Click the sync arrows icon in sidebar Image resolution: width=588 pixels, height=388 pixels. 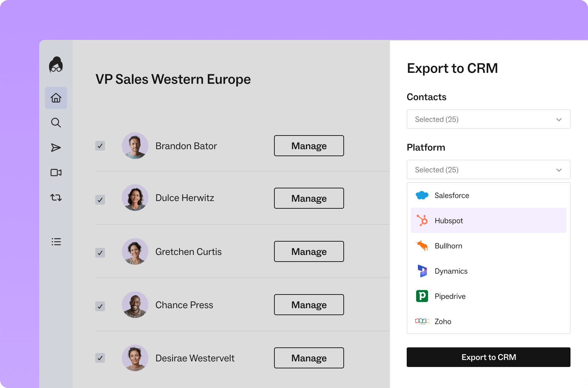56,198
